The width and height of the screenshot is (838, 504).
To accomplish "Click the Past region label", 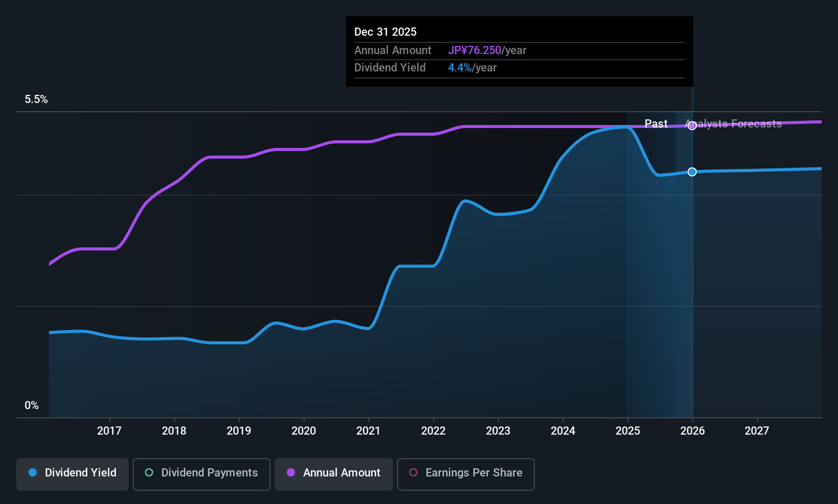I will (x=656, y=123).
